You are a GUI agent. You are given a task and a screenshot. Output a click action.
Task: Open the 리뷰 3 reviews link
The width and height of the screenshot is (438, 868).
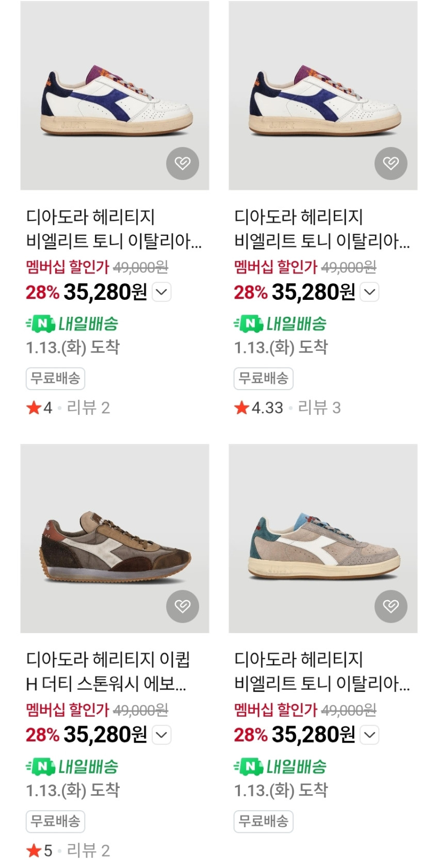[319, 408]
